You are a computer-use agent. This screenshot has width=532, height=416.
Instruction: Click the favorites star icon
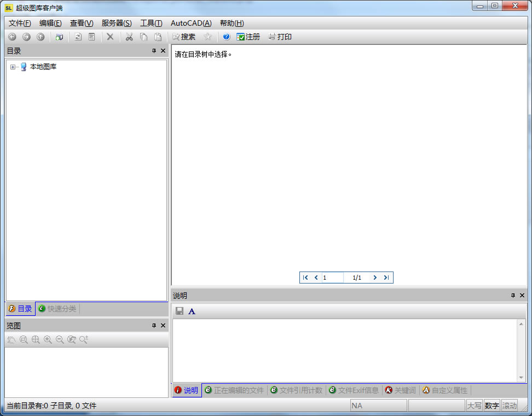pos(207,37)
